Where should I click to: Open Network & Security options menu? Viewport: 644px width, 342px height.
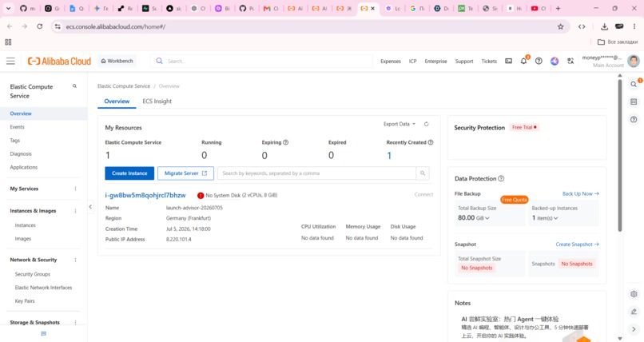tap(75, 260)
